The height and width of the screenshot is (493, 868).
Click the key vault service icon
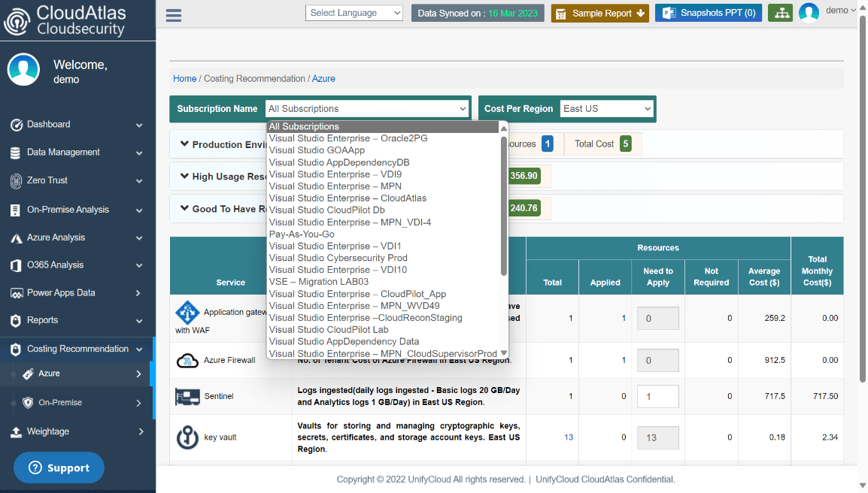tap(187, 437)
